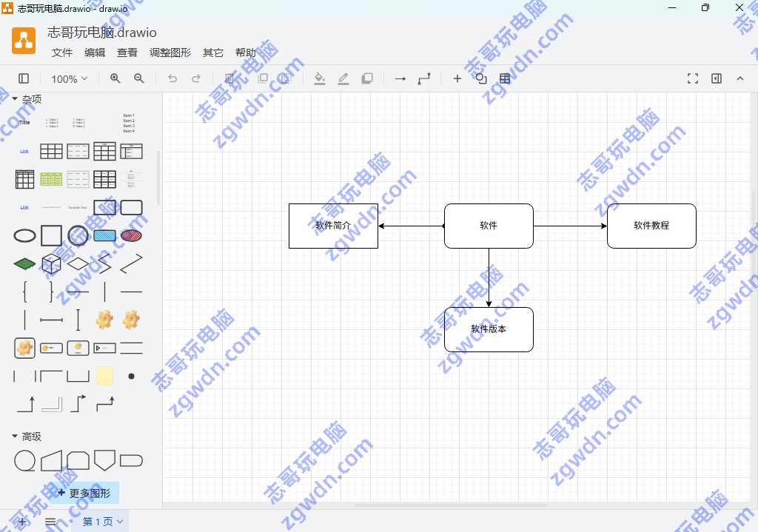Viewport: 758px width, 532px height.
Task: Toggle the right format panel
Action: tap(717, 78)
